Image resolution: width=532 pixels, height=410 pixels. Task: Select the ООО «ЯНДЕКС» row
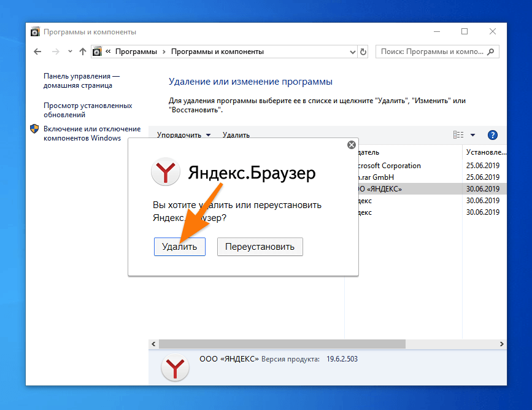coord(432,188)
